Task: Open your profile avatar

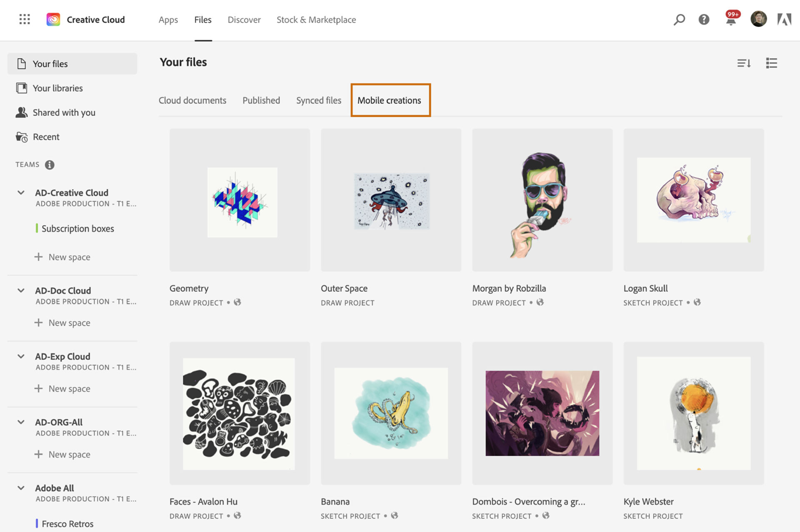Action: click(758, 19)
